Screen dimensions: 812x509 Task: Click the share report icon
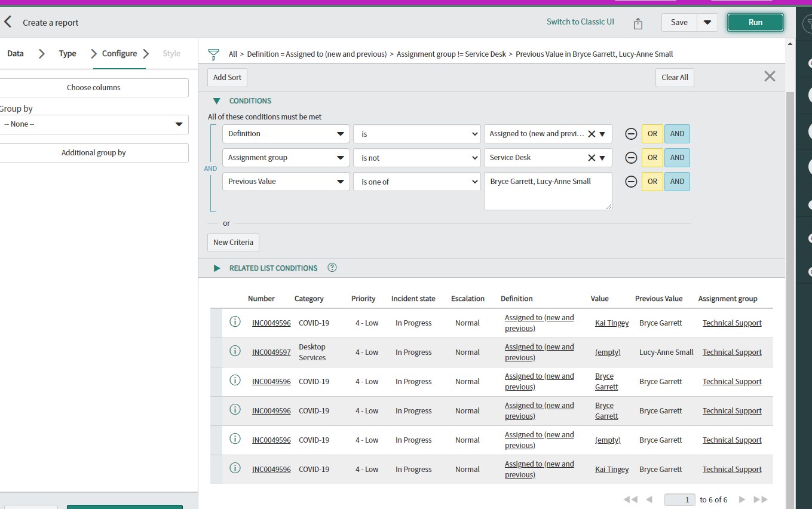coord(638,23)
